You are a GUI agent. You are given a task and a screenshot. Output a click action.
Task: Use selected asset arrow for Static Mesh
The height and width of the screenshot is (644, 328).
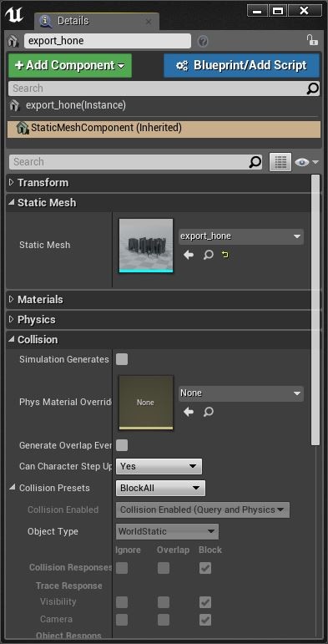189,256
